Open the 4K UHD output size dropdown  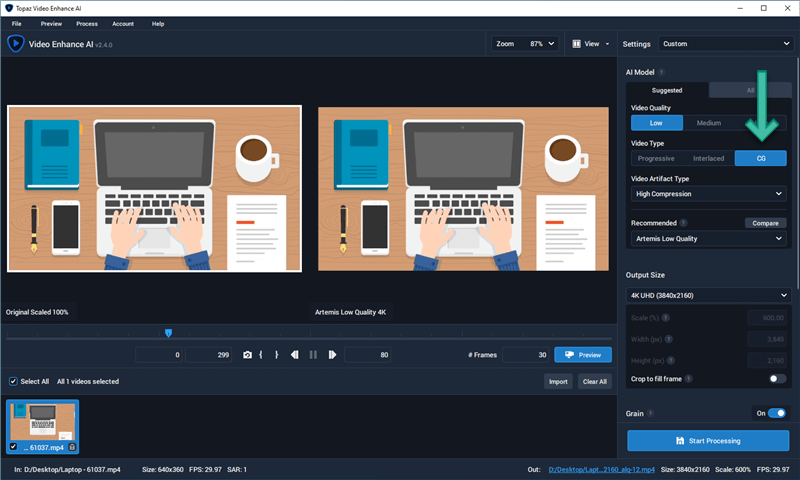(709, 295)
